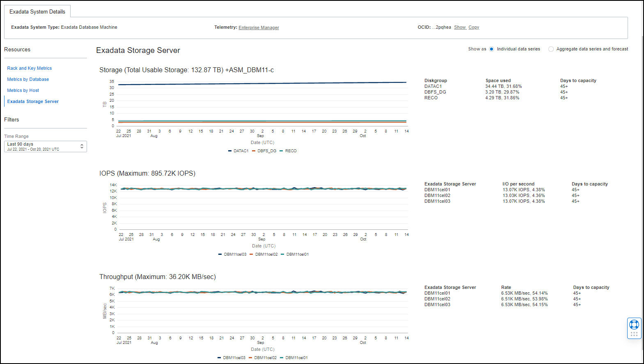The height and width of the screenshot is (364, 644).
Task: Open the Time Range dropdown
Action: tap(46, 147)
